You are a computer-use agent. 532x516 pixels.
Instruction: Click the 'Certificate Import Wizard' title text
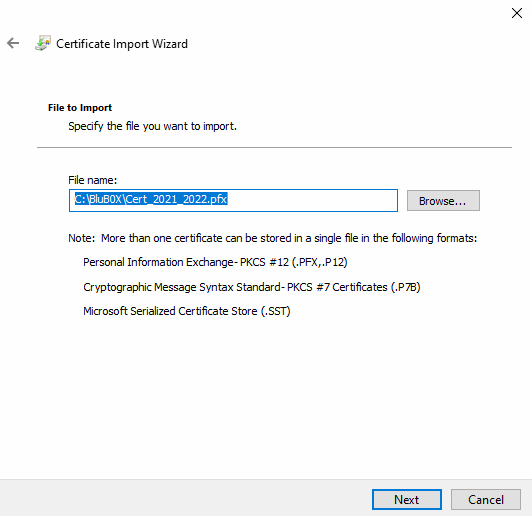122,44
